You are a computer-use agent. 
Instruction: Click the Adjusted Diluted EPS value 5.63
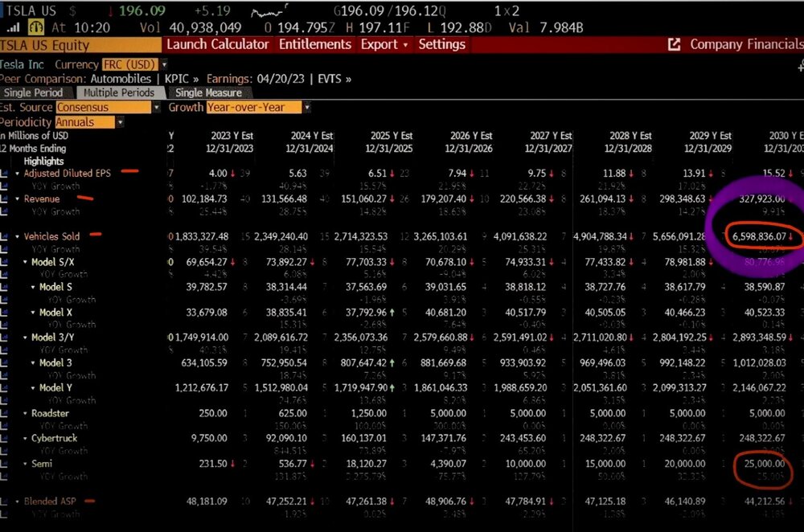click(x=297, y=174)
